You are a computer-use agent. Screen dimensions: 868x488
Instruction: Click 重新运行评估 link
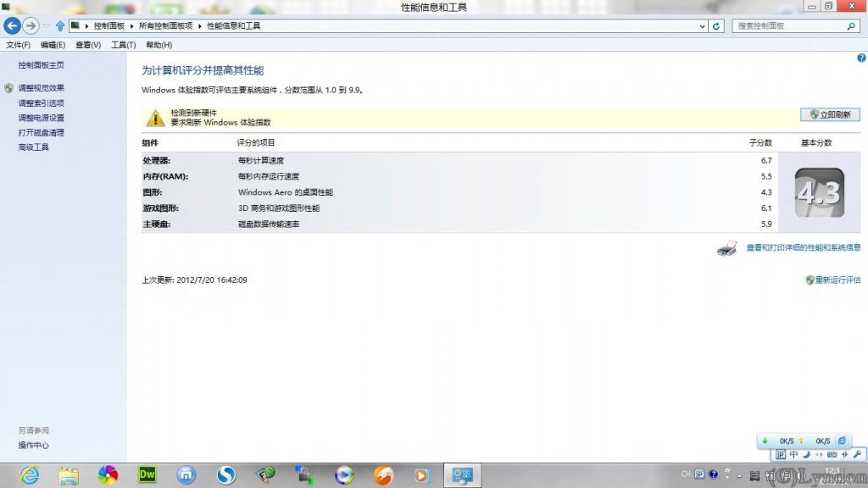(837, 280)
